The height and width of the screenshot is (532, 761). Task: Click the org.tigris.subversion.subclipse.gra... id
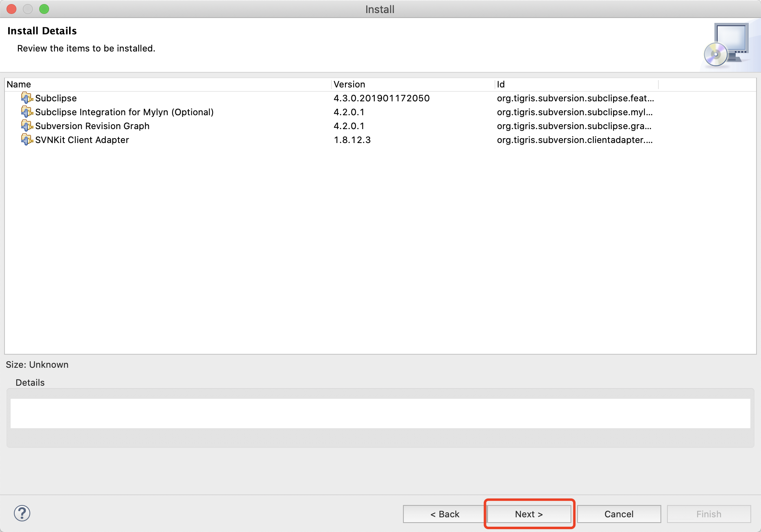pos(574,126)
